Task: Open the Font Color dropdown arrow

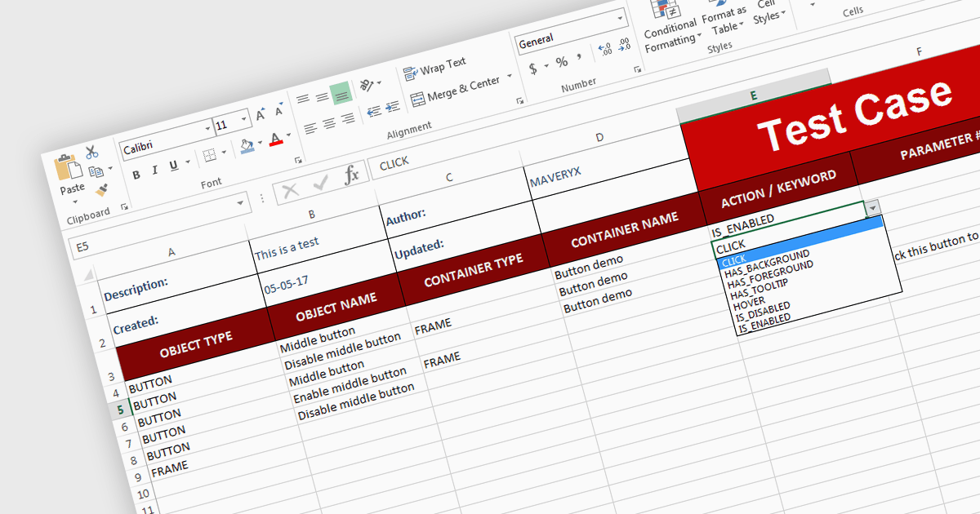Action: (288, 136)
